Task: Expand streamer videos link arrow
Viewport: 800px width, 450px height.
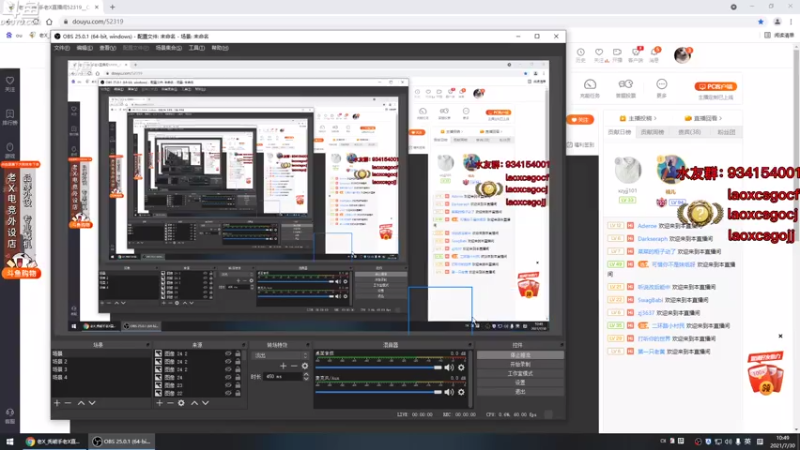Action: coord(655,118)
